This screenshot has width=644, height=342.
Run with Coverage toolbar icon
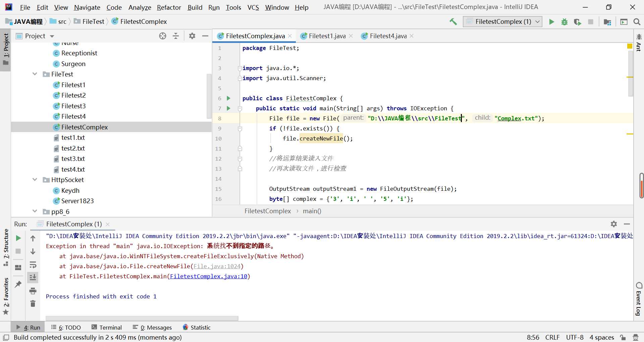[x=577, y=22]
